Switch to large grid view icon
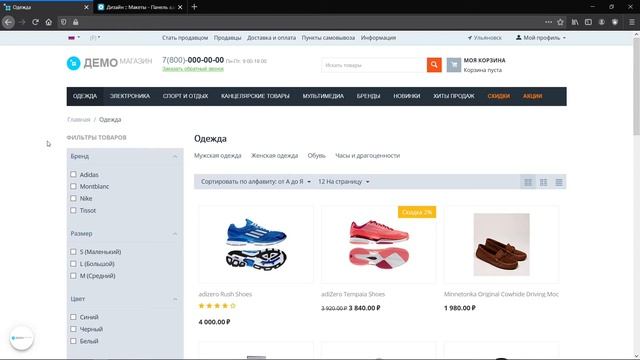The height and width of the screenshot is (360, 640). tap(528, 182)
